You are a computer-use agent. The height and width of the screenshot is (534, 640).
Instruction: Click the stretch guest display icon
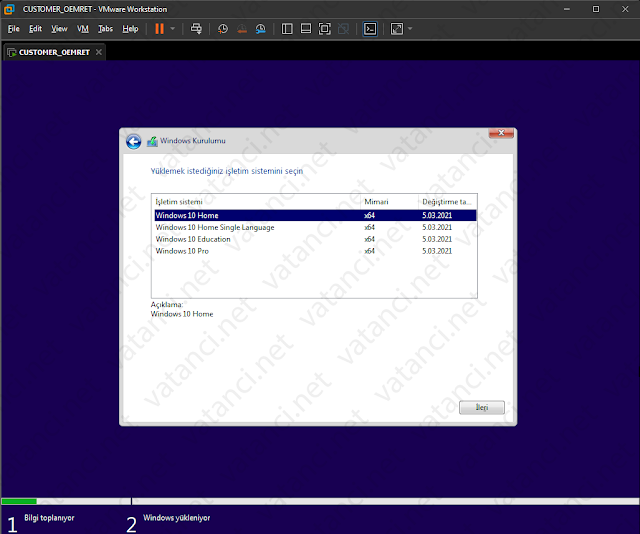(x=397, y=29)
